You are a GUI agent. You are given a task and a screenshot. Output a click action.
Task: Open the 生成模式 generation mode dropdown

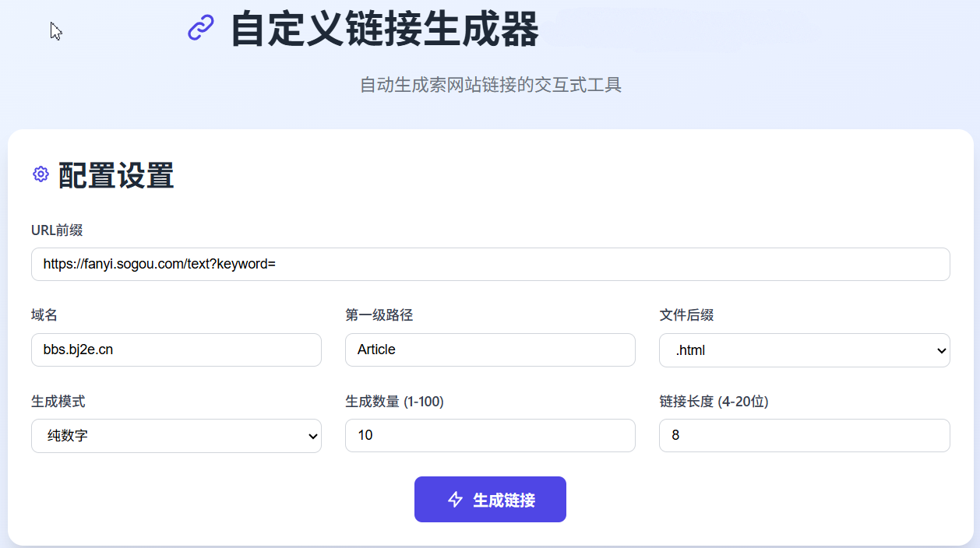click(x=176, y=435)
